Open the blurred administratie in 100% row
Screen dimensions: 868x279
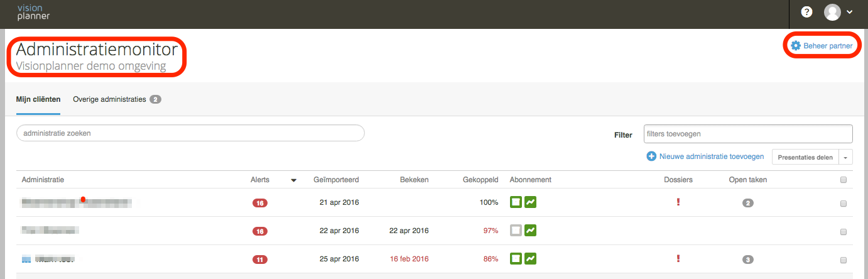pos(77,202)
